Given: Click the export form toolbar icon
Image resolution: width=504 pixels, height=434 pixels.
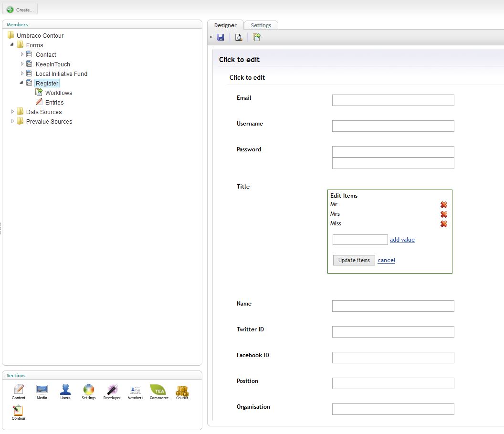Looking at the screenshot, I should point(256,37).
